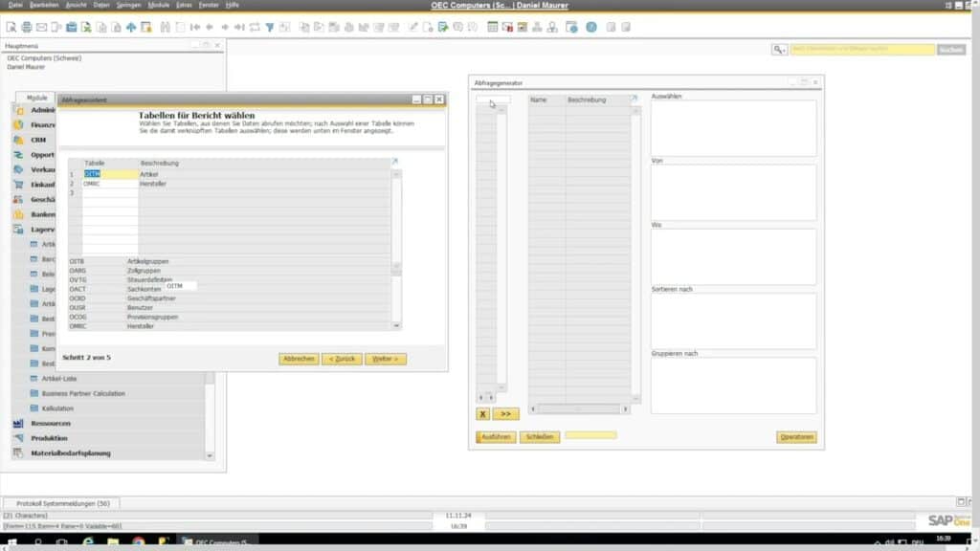Image resolution: width=980 pixels, height=551 pixels.
Task: Select OUSR Benutzer in linked tables
Action: tap(229, 307)
